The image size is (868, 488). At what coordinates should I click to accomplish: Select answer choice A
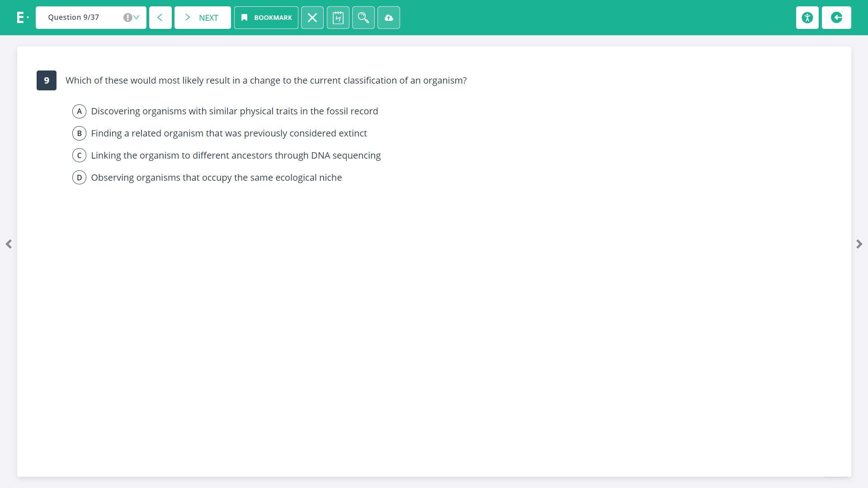pos(79,111)
